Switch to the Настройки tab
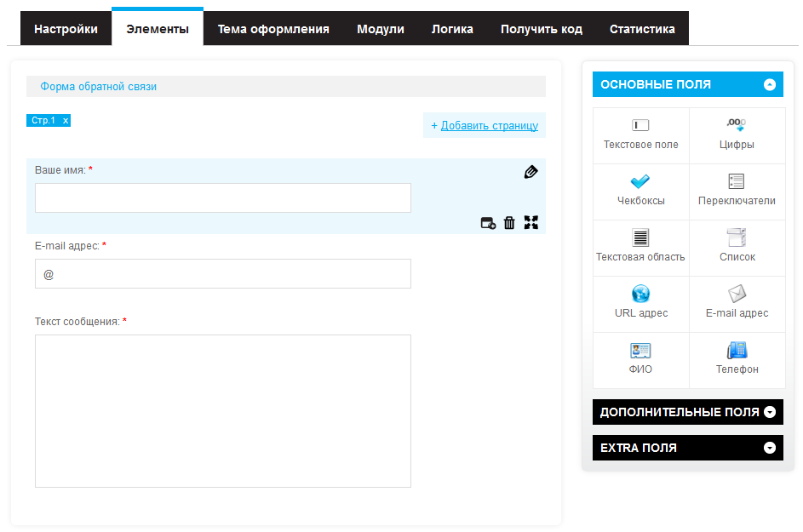 66,29
